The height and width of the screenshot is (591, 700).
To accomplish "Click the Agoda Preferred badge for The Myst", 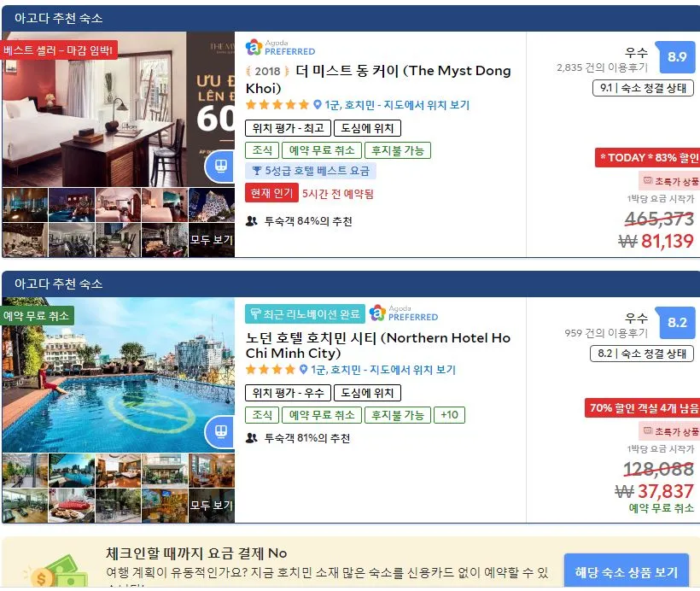I will pos(280,47).
